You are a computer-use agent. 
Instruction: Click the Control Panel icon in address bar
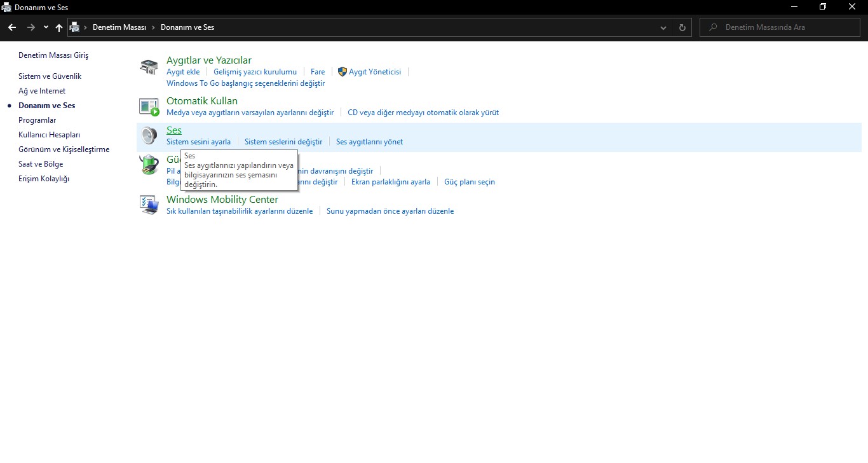(75, 27)
